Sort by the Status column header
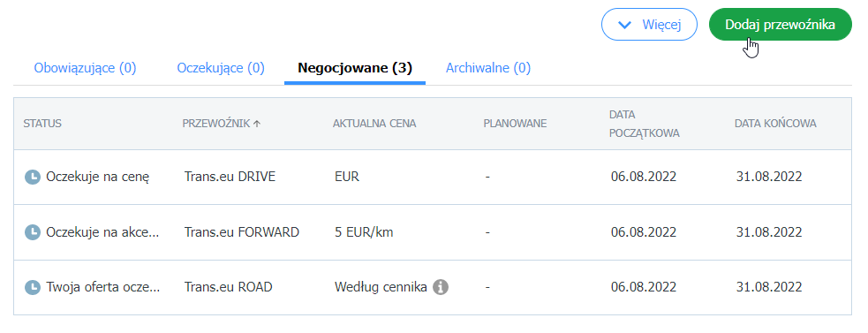Image resolution: width=868 pixels, height=333 pixels. pos(42,124)
